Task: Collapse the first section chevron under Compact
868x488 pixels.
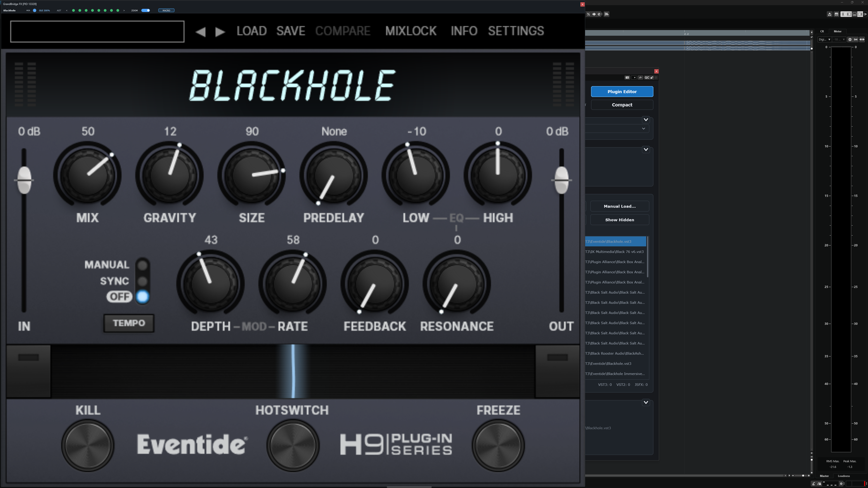Action: coord(646,120)
